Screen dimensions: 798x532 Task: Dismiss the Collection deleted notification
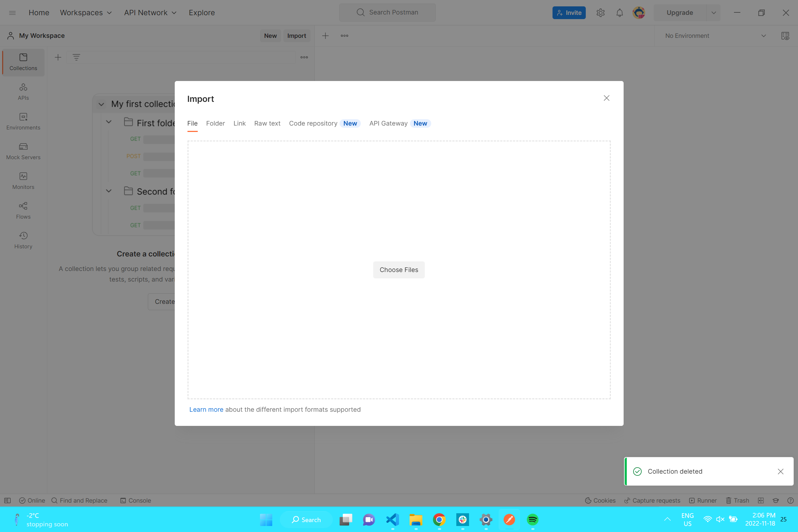pos(780,471)
